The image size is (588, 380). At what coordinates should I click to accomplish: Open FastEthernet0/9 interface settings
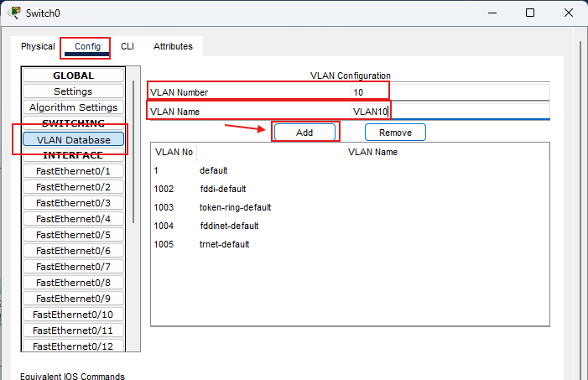pos(74,299)
